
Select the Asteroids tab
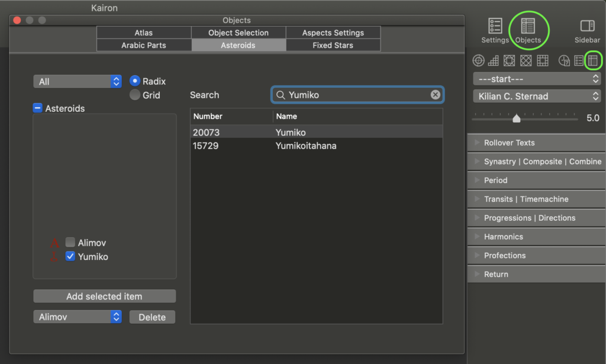pyautogui.click(x=238, y=45)
